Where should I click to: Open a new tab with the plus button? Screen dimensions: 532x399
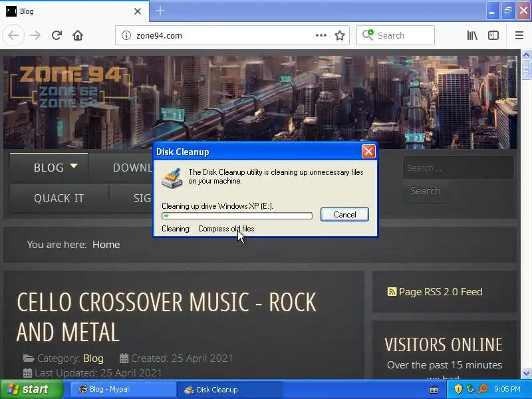click(160, 11)
